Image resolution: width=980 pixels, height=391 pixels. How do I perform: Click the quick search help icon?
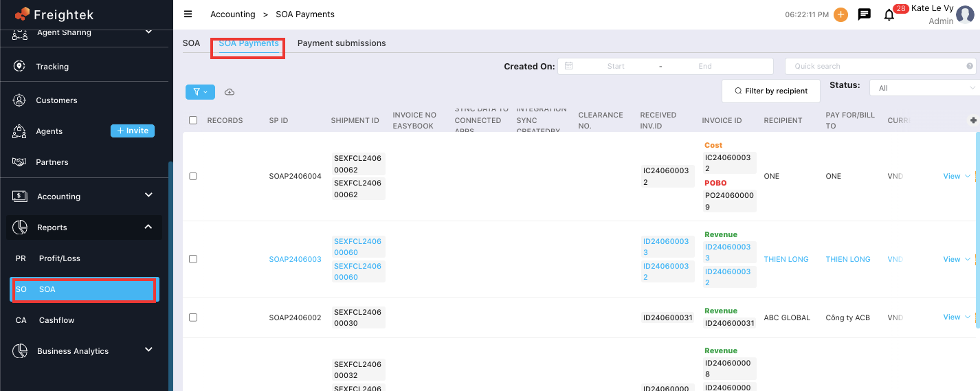(970, 67)
